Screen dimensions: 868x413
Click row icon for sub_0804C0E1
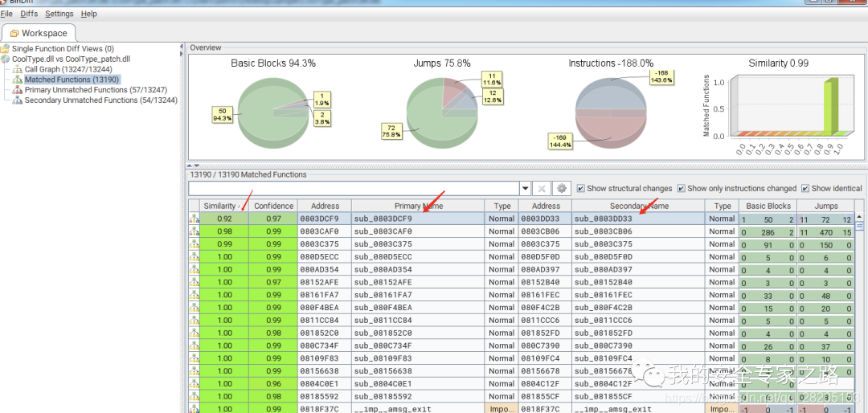194,383
